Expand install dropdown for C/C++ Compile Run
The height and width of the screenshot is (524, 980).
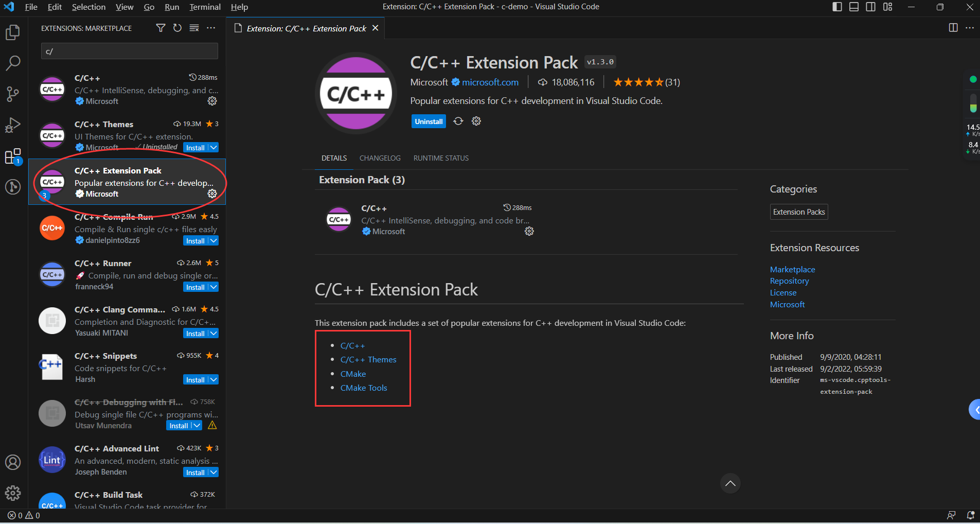(x=213, y=241)
